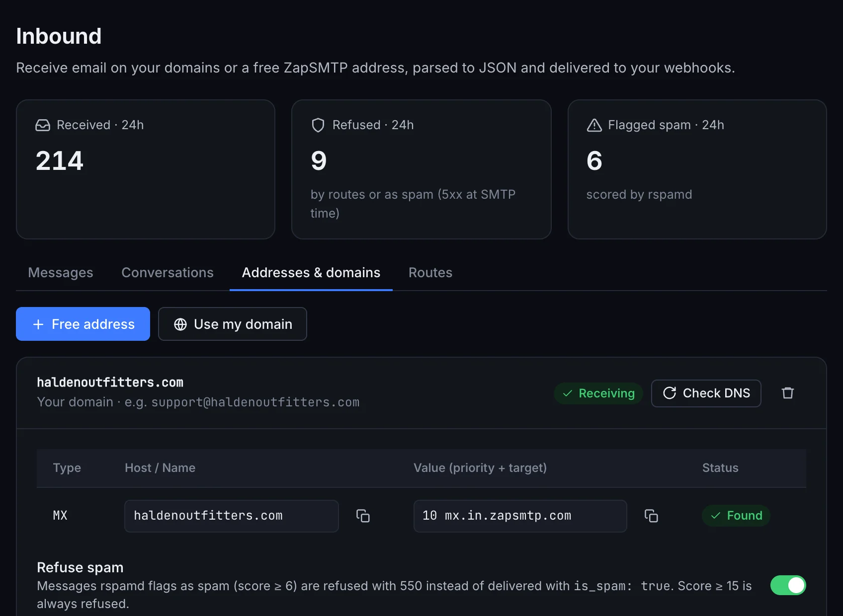
Task: Click the MX record type cell
Action: point(60,516)
